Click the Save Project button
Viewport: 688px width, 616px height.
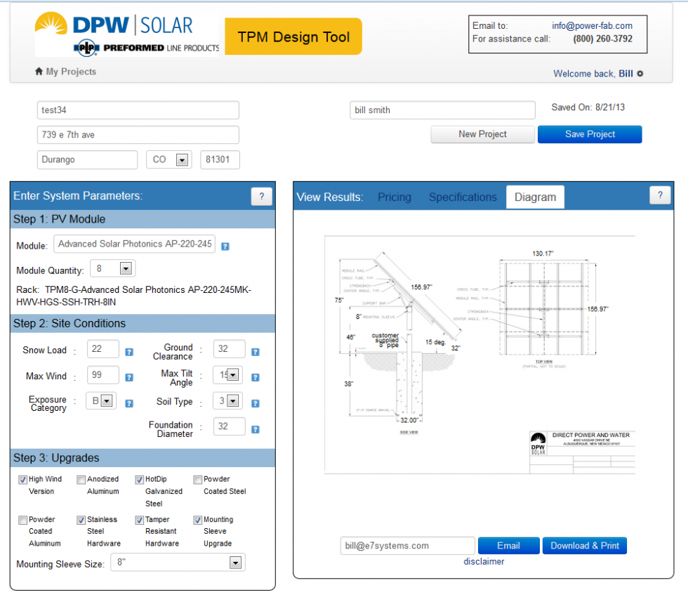[589, 134]
